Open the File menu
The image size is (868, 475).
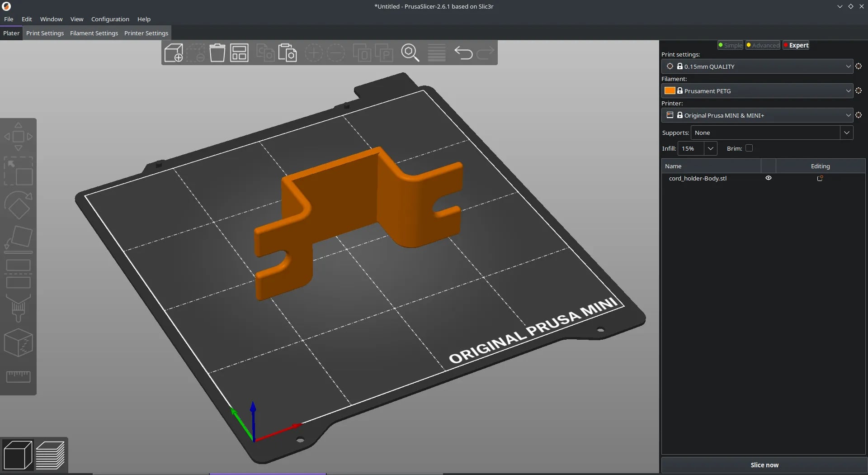(9, 19)
